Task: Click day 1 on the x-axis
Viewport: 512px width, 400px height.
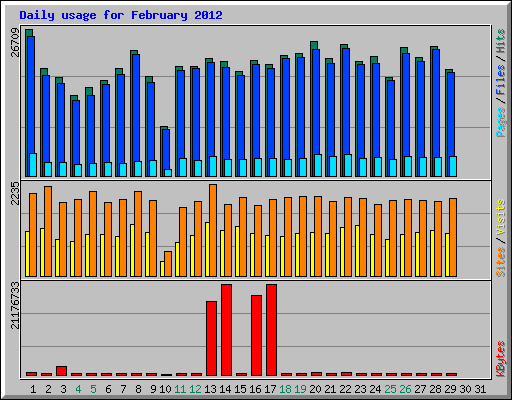Action: pos(33,389)
